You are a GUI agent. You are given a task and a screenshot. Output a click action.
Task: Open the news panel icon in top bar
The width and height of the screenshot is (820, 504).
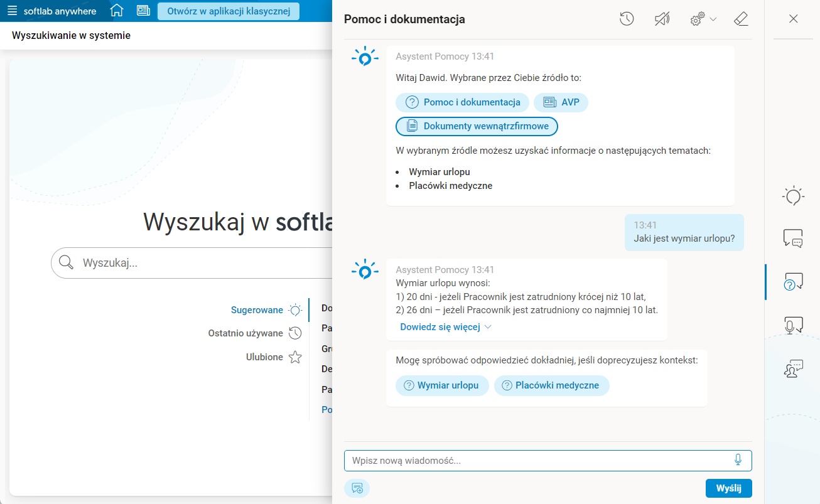(x=143, y=11)
